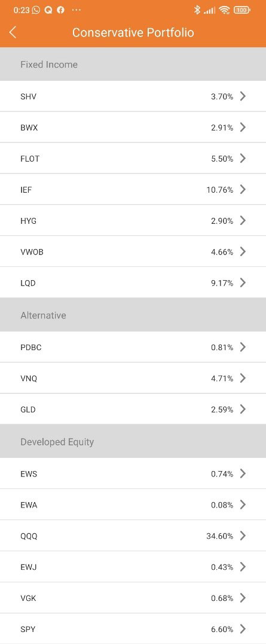Expand the LQD 9.17% row

pyautogui.click(x=133, y=282)
